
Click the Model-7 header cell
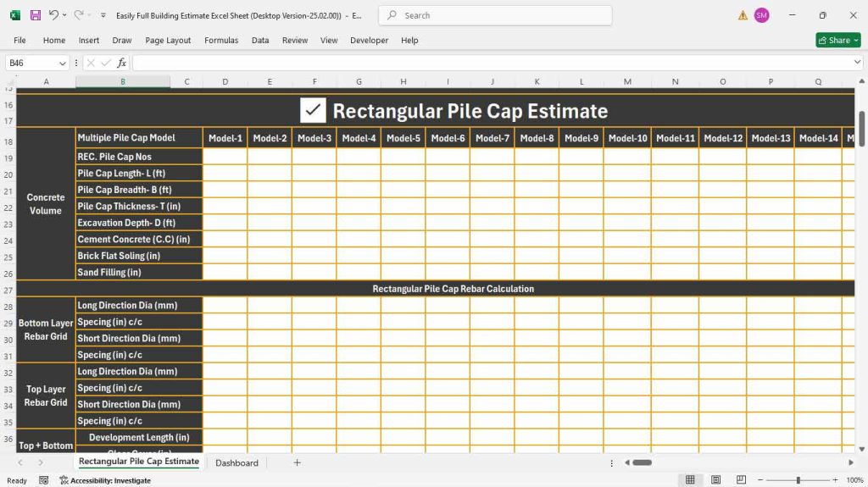pos(492,138)
